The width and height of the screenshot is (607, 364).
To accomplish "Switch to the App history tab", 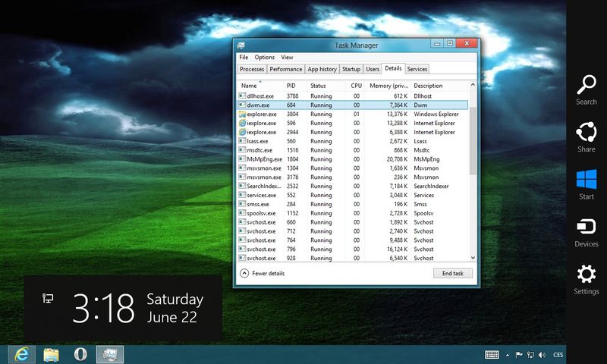I will (x=322, y=69).
